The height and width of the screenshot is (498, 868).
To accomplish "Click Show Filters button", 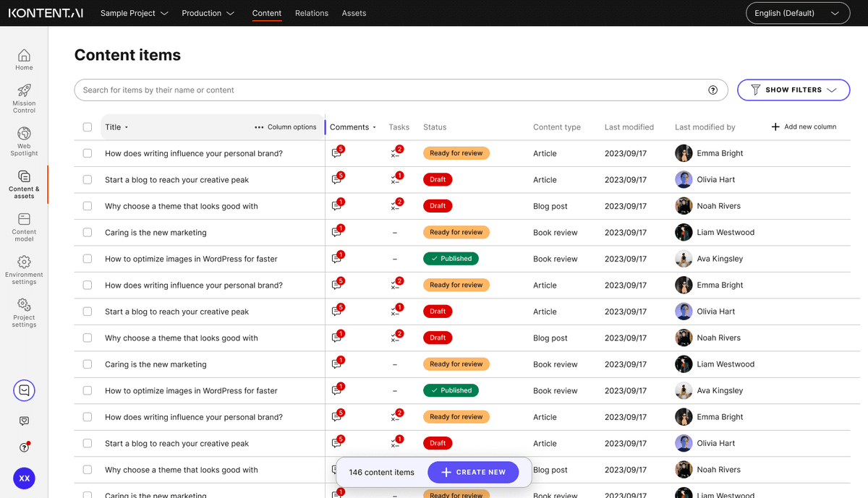I will (x=793, y=90).
